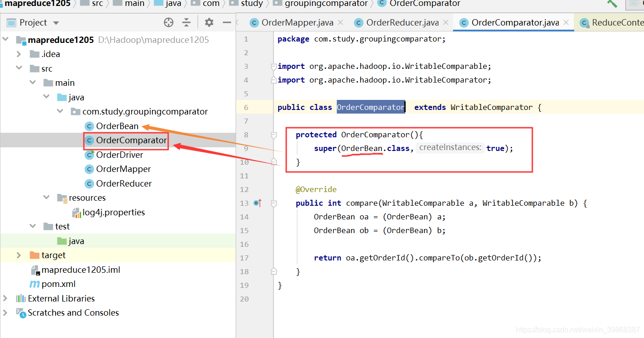Click the class icon beside OrderBean
Screen dimensions: 644x338
pos(89,126)
